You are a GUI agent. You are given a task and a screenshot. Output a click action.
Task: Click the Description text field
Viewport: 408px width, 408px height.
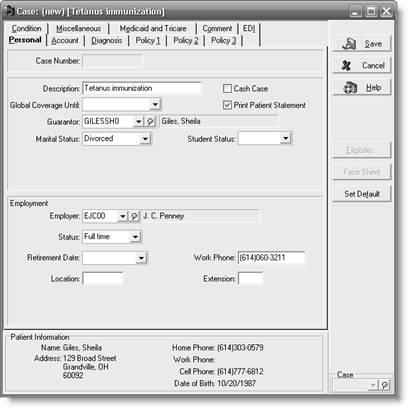pyautogui.click(x=142, y=88)
